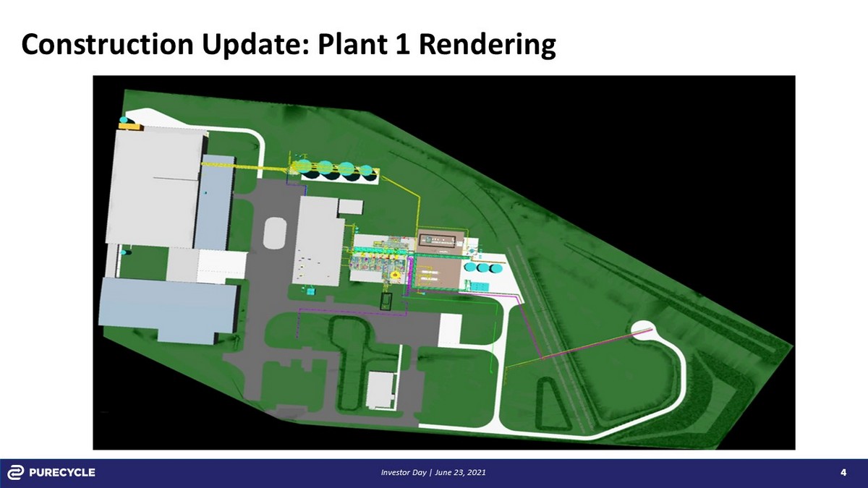Click the pair of teal tanks near brown building
868x488 pixels.
(x=482, y=268)
